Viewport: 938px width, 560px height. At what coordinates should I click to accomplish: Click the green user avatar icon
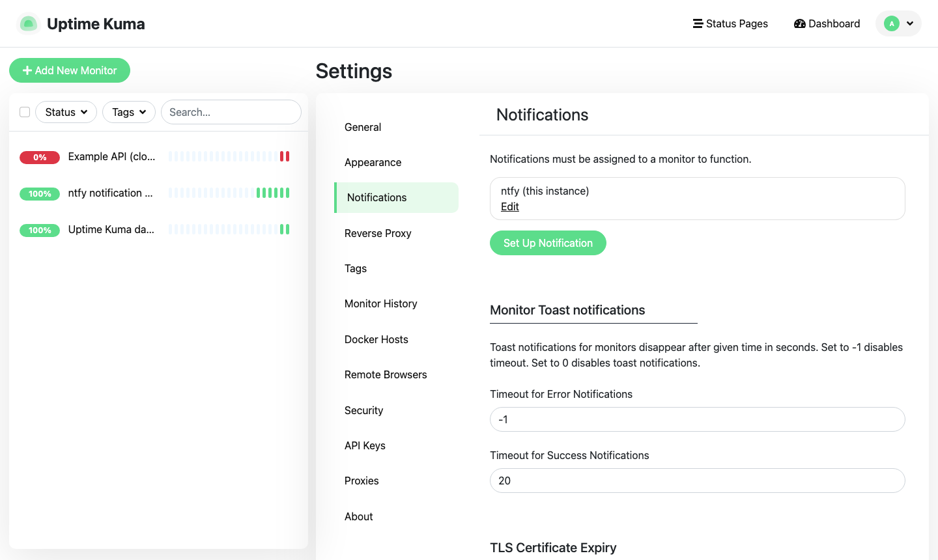[892, 23]
